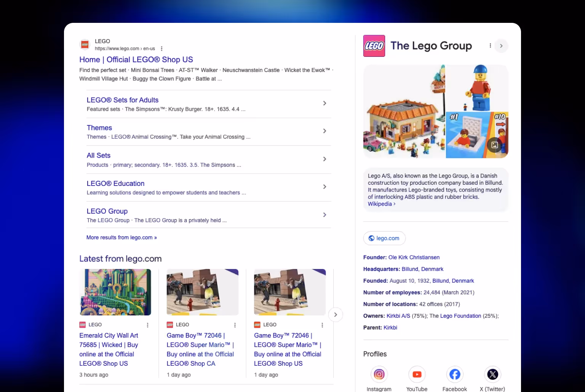585x392 pixels.
Task: Open the image gallery icon on panel photos
Action: pyautogui.click(x=494, y=145)
